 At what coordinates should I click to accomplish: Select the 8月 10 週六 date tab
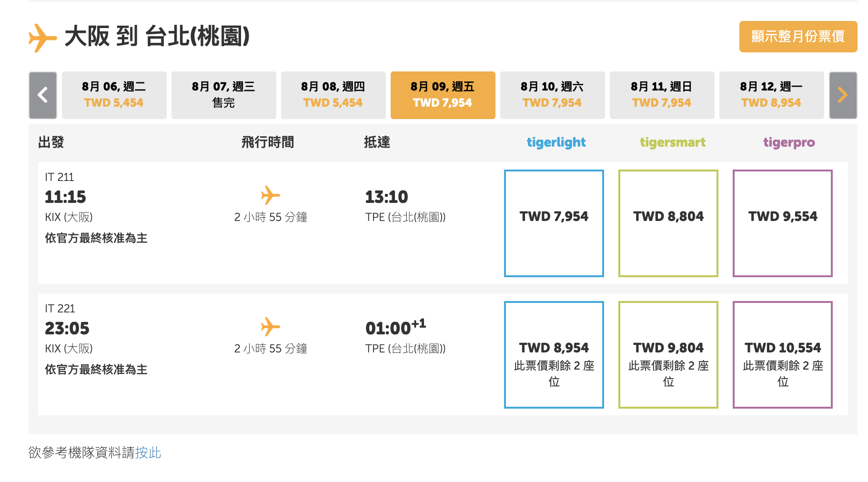(553, 95)
